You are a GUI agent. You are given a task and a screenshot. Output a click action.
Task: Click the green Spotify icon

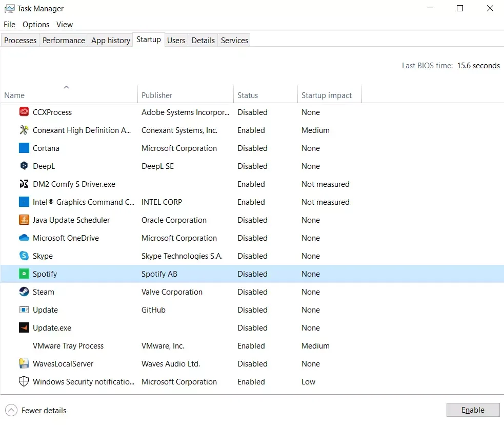click(24, 274)
